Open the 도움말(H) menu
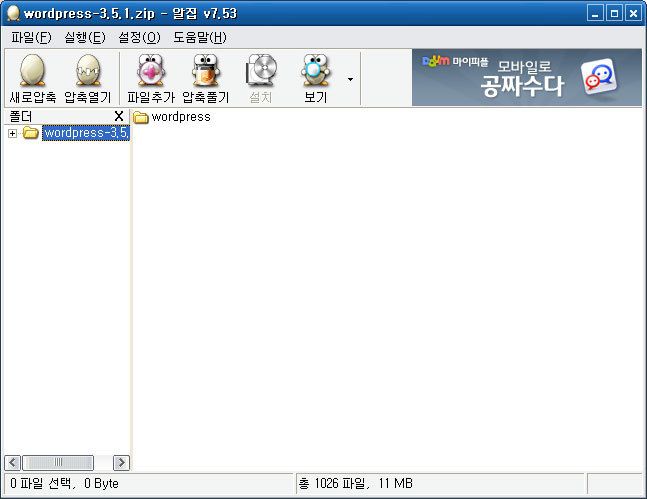Viewport: 647px width, 499px height. tap(200, 38)
